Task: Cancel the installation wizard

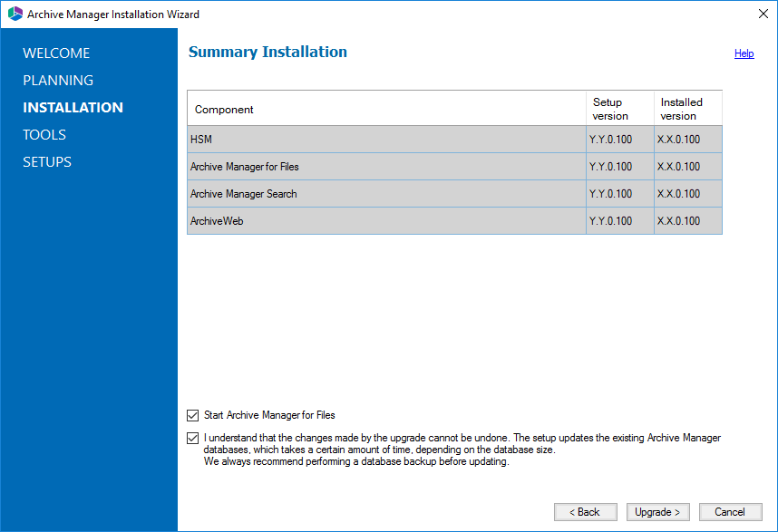Action: tap(729, 512)
